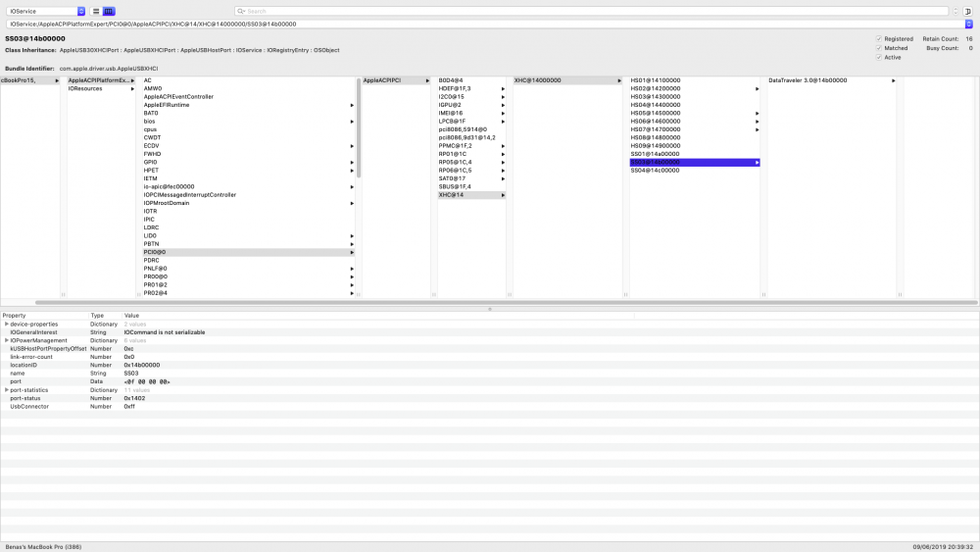
Task: Select the SS01@14a00000 port
Action: tap(695, 154)
